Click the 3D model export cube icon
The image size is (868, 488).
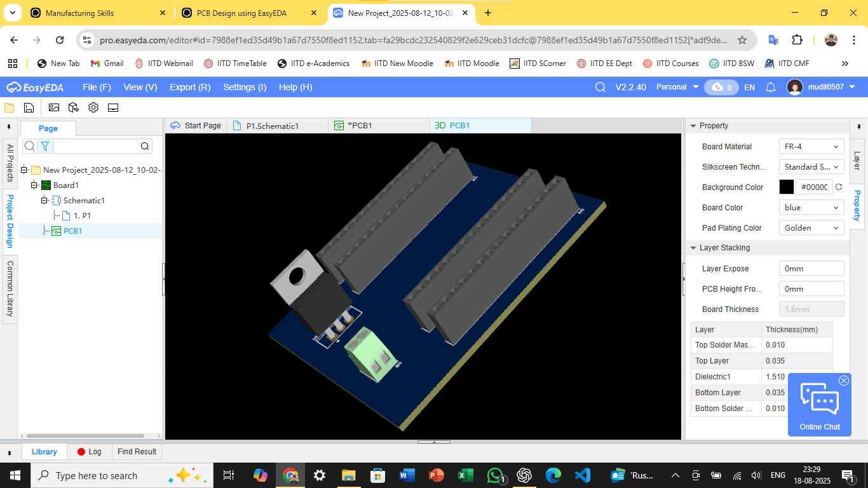74,107
